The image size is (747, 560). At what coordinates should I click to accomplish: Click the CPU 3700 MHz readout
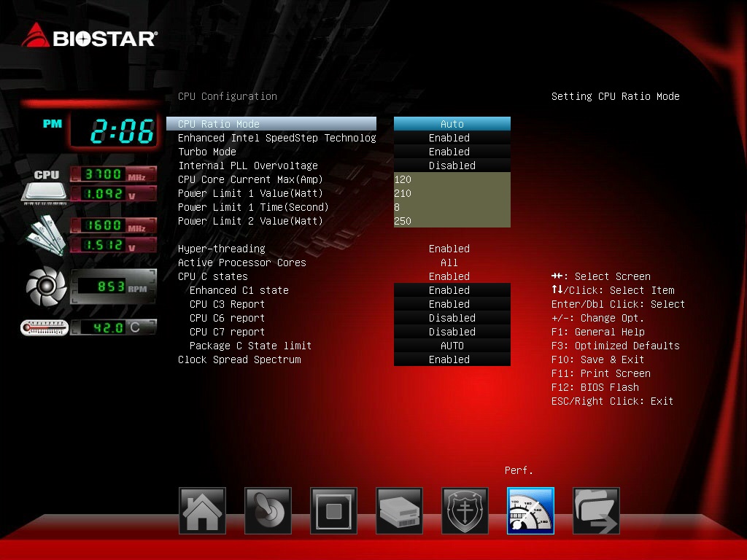pyautogui.click(x=113, y=174)
